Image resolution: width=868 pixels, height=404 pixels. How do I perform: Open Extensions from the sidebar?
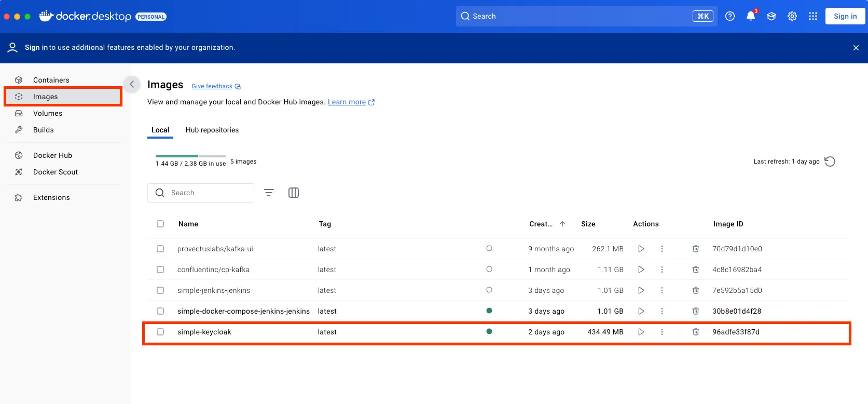[63, 197]
